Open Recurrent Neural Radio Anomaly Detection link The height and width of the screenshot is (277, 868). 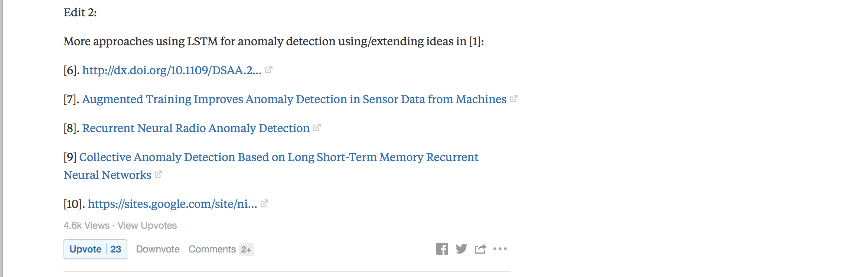196,128
